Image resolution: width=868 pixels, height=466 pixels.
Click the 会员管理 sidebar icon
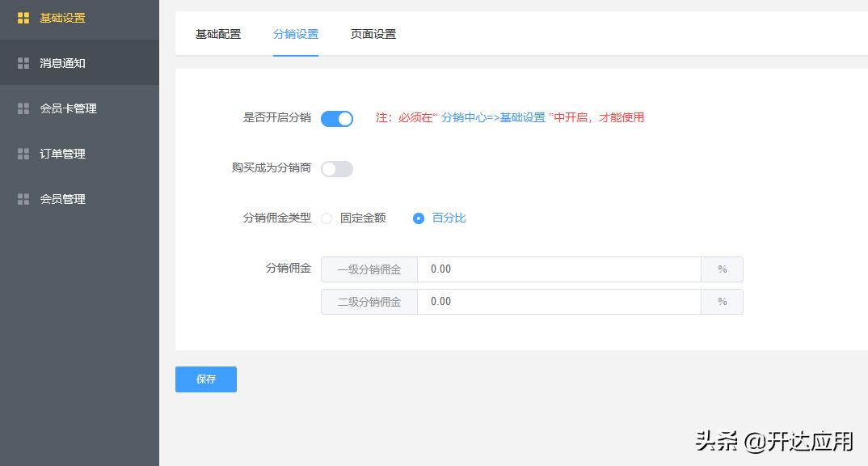coord(23,198)
